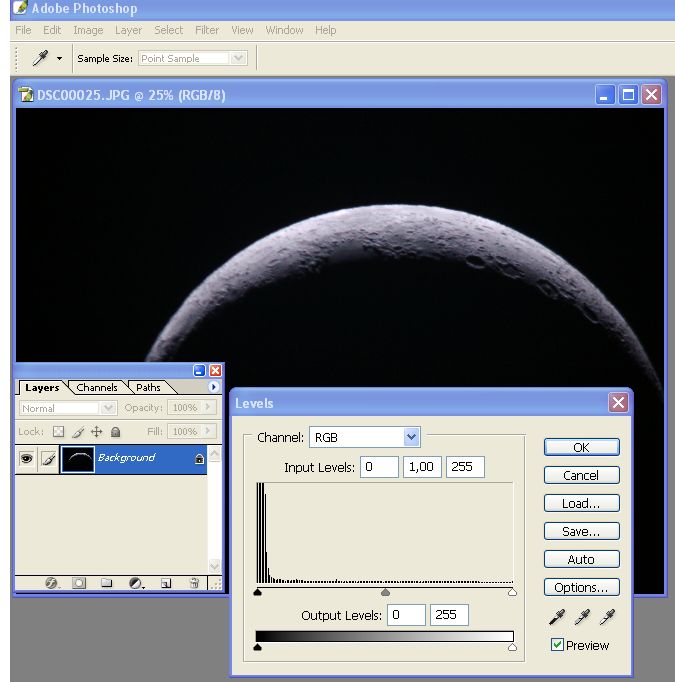This screenshot has height=682, width=675.
Task: Click the white output levels slider triangle
Action: (512, 647)
